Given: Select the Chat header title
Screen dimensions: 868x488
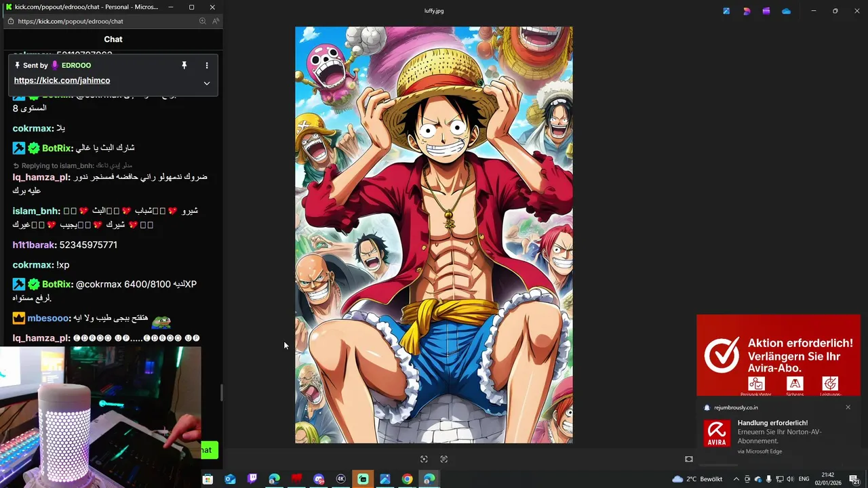Looking at the screenshot, I should pos(113,39).
